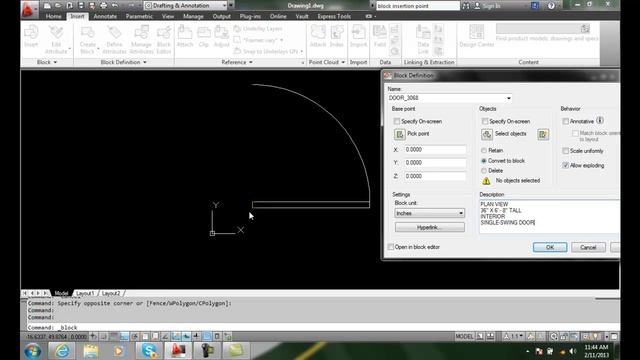
Task: Click the search binoculars icon
Action: 466,6
